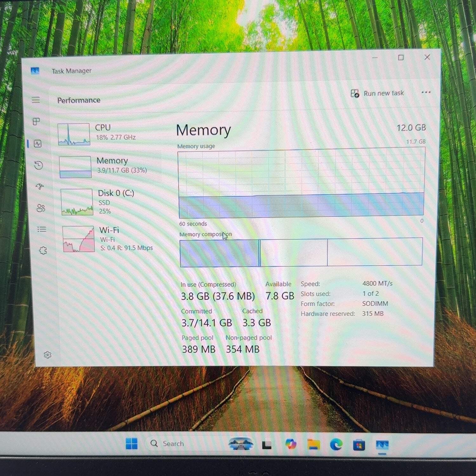This screenshot has height=476, width=476.
Task: Click the Disk 0 mini graph thumbnail
Action: point(77,202)
